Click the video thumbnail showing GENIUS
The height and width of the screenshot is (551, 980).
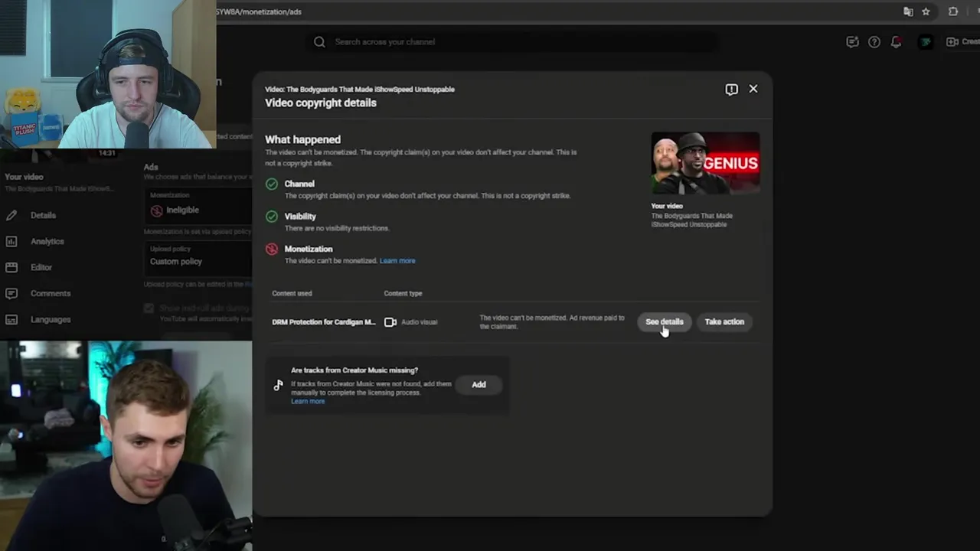click(705, 163)
